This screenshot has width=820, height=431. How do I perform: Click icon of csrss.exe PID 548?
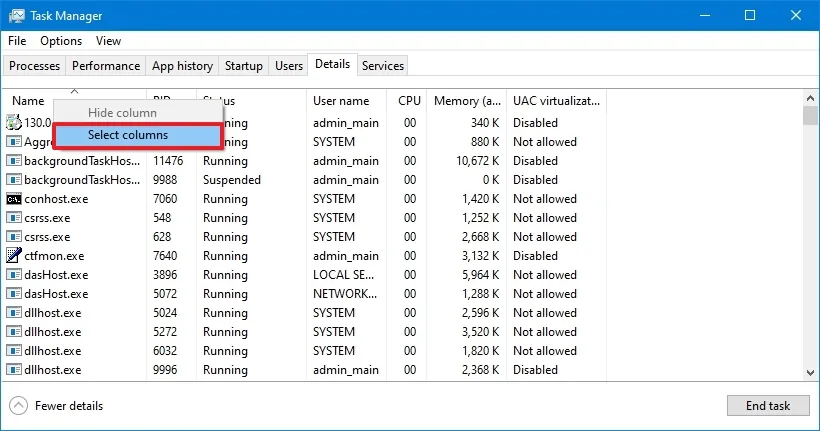pyautogui.click(x=14, y=218)
